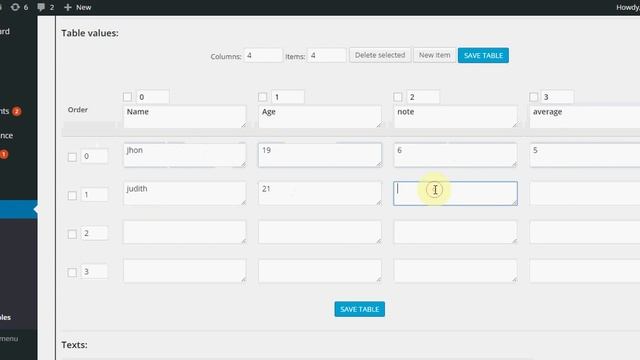The image size is (640, 360).
Task: Click the cell containing jhon
Action: [184, 155]
